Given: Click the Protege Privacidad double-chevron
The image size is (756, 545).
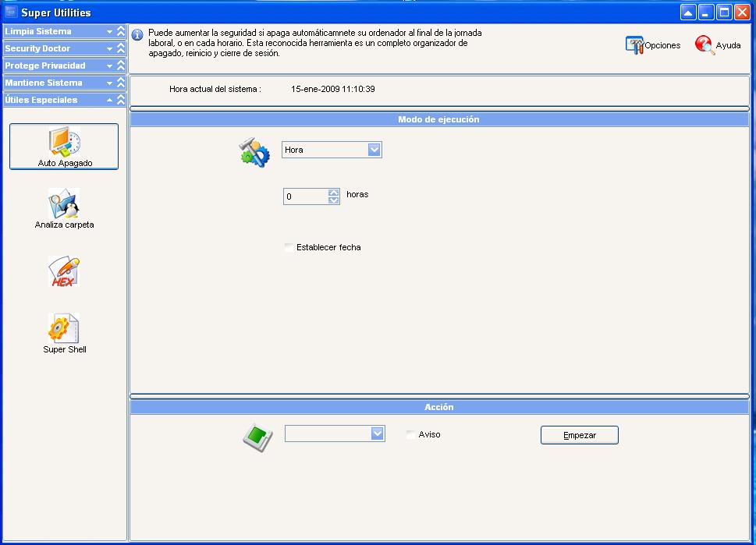Looking at the screenshot, I should [121, 65].
